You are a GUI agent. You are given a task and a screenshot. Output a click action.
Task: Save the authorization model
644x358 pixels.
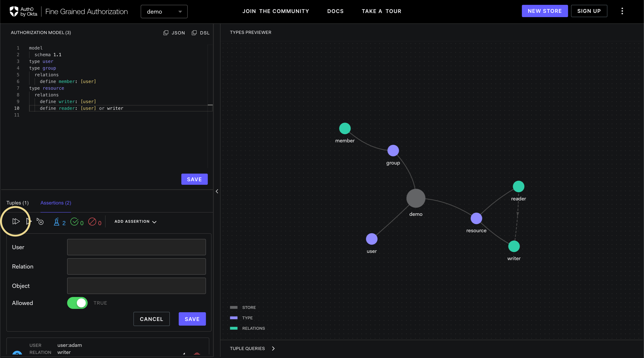194,179
